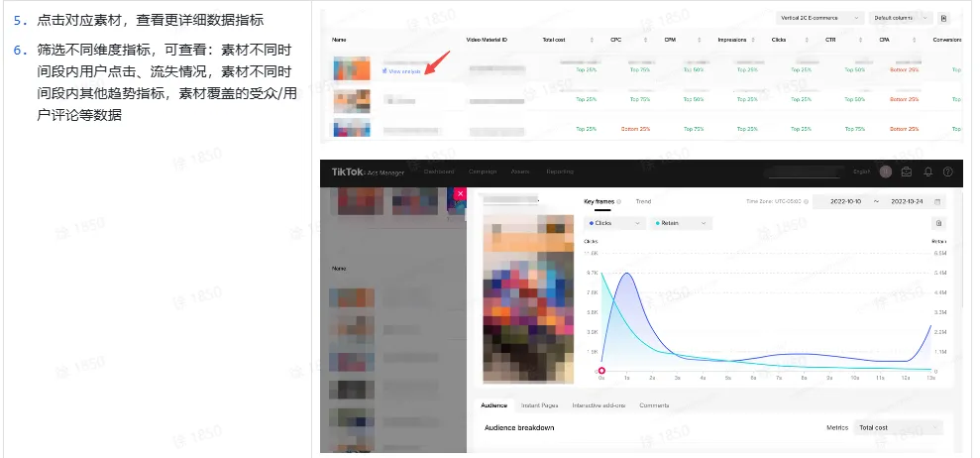980x458 pixels.
Task: Click start date 2022-10-10 field
Action: (x=845, y=201)
